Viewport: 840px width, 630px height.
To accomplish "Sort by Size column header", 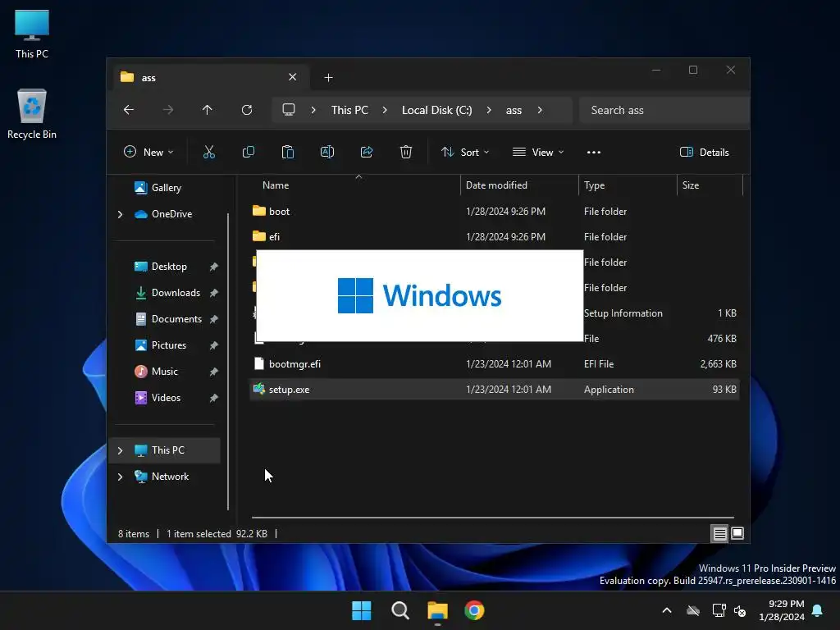I will (x=710, y=185).
